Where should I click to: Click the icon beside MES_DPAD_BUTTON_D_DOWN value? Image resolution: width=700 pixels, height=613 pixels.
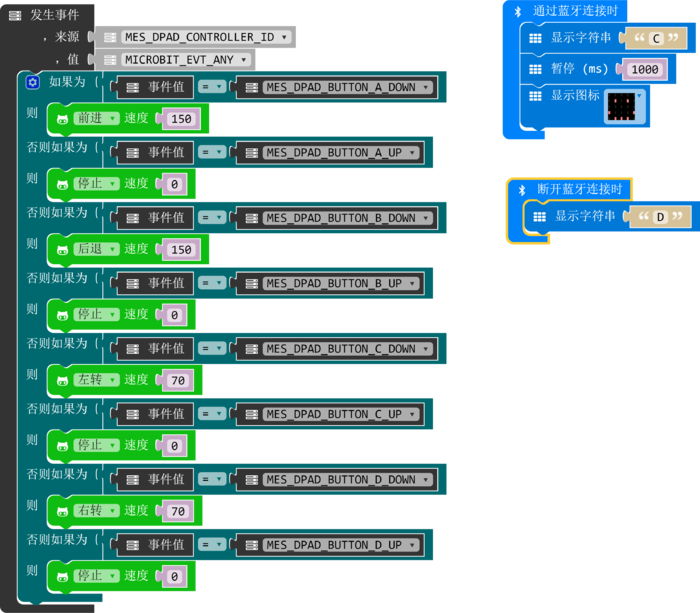(252, 480)
